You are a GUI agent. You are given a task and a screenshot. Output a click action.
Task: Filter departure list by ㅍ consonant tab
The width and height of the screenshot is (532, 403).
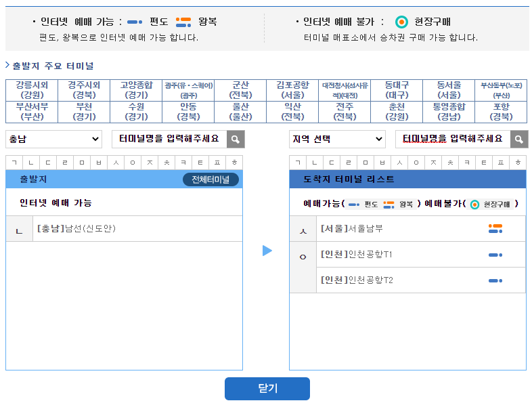[x=217, y=163]
